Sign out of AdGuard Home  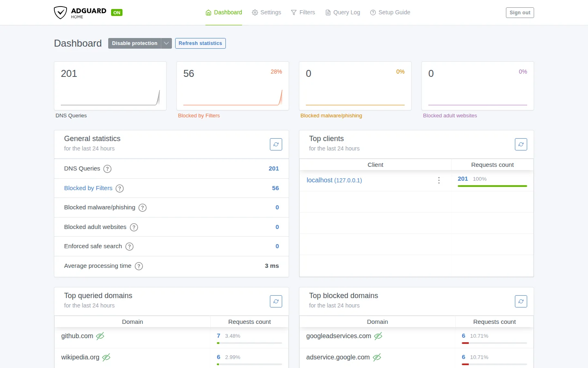(520, 13)
